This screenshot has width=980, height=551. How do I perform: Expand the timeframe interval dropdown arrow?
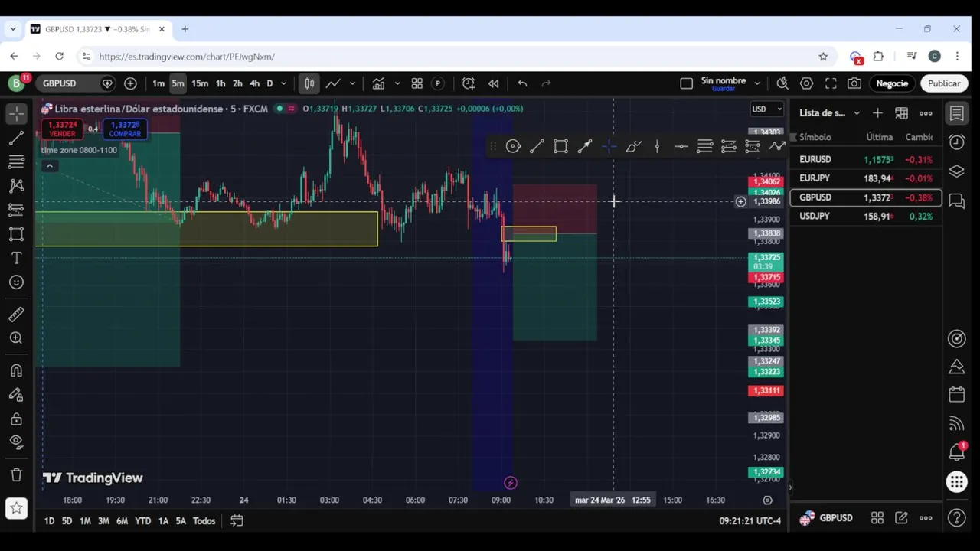283,83
